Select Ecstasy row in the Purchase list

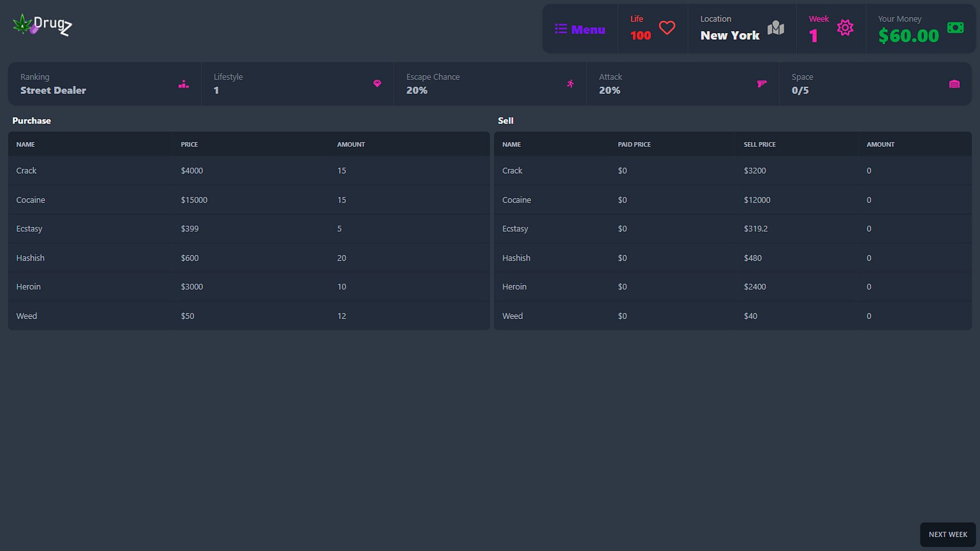29,229
